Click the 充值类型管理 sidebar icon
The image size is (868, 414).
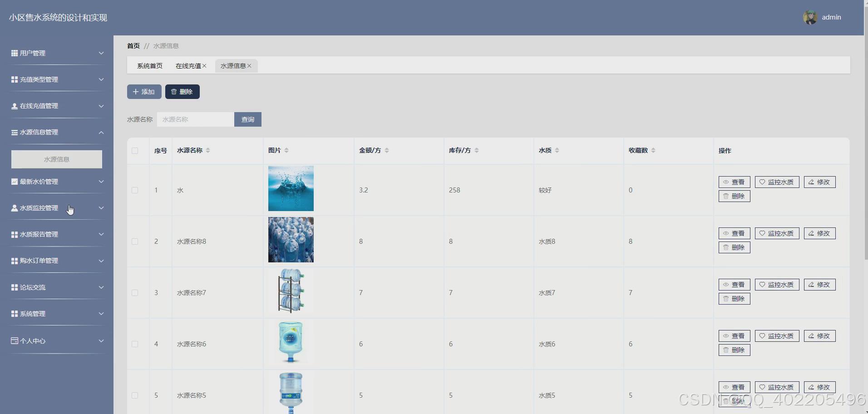[15, 79]
